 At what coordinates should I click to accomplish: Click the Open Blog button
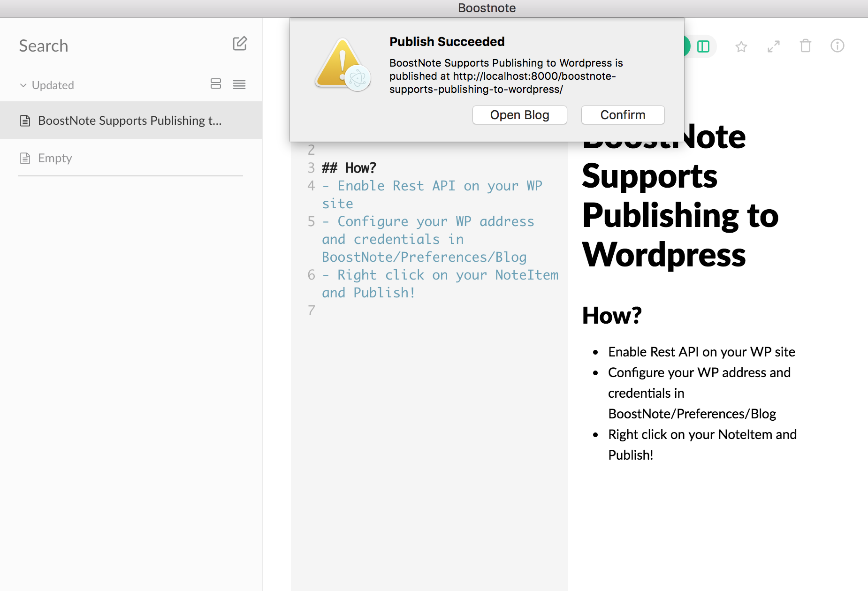520,115
